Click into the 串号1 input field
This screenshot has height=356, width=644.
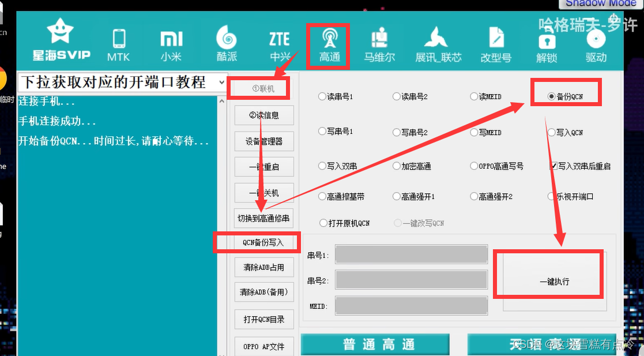411,254
